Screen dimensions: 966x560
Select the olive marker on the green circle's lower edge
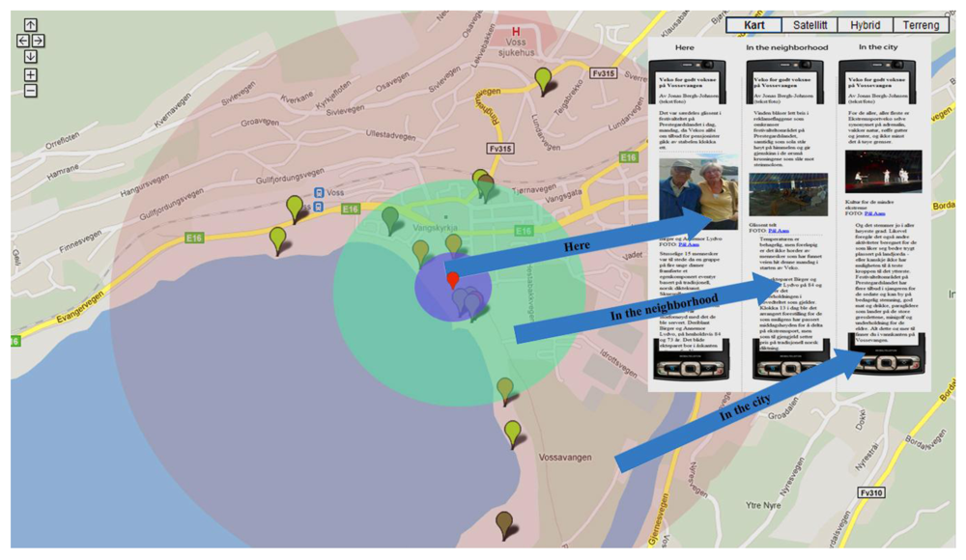505,392
